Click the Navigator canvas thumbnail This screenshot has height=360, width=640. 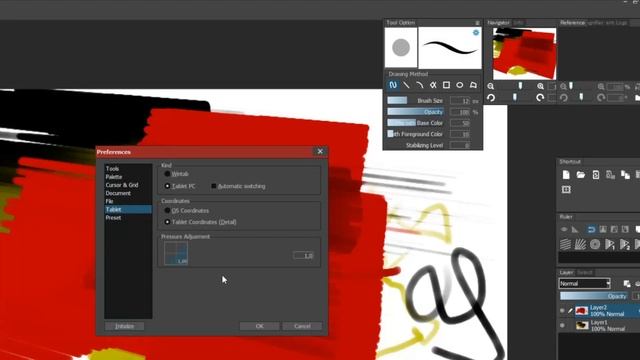524,53
